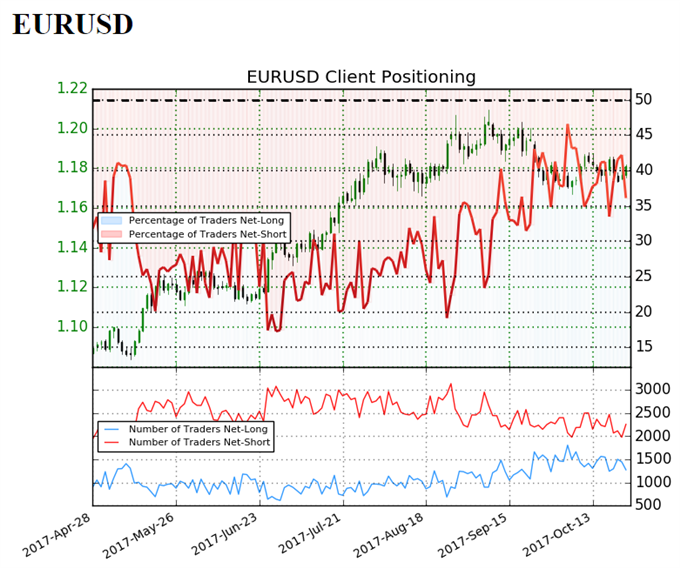
Task: Click the 2017-Jun-23 date label
Action: click(224, 534)
